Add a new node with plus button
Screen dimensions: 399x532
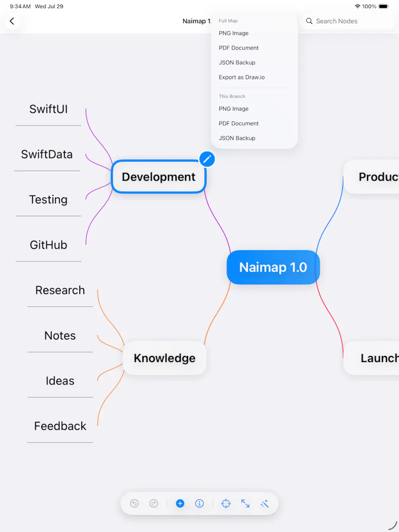(180, 504)
